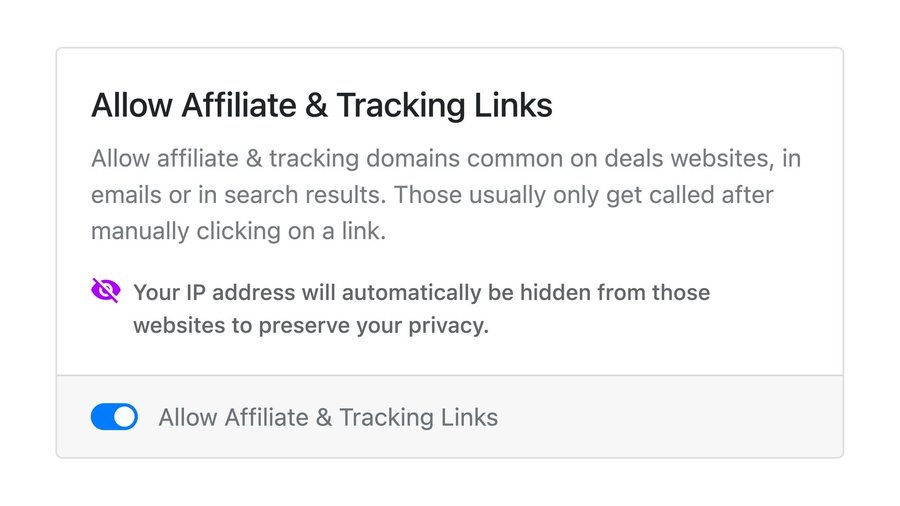Click the white knob of the blue toggle

(125, 417)
